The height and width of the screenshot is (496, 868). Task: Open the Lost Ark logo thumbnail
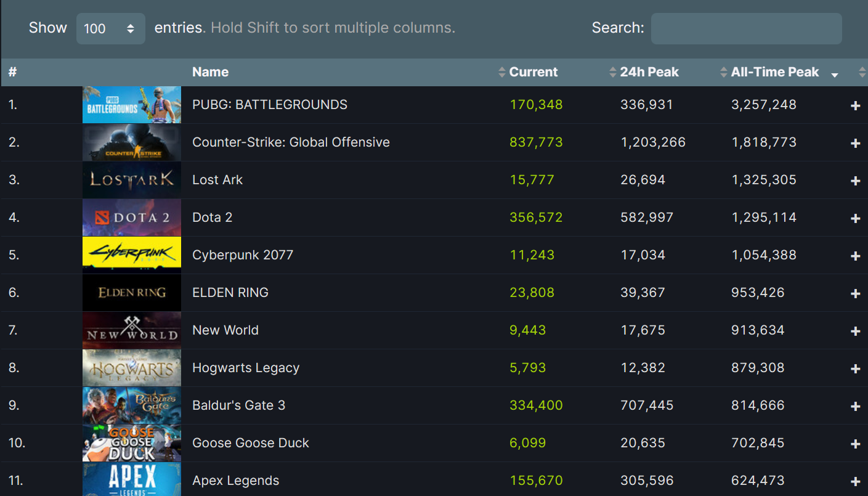(132, 180)
